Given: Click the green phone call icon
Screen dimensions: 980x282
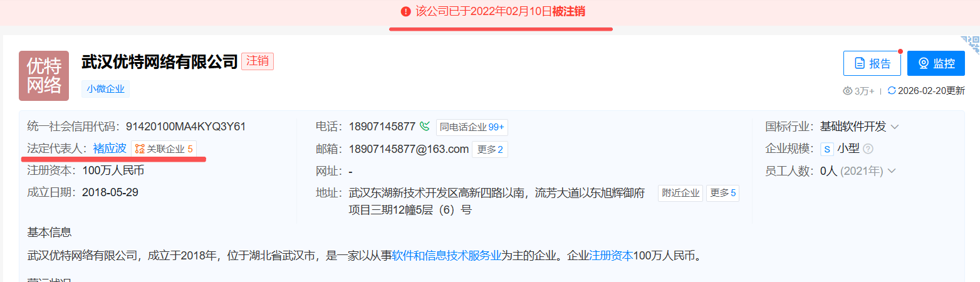Looking at the screenshot, I should point(425,127).
